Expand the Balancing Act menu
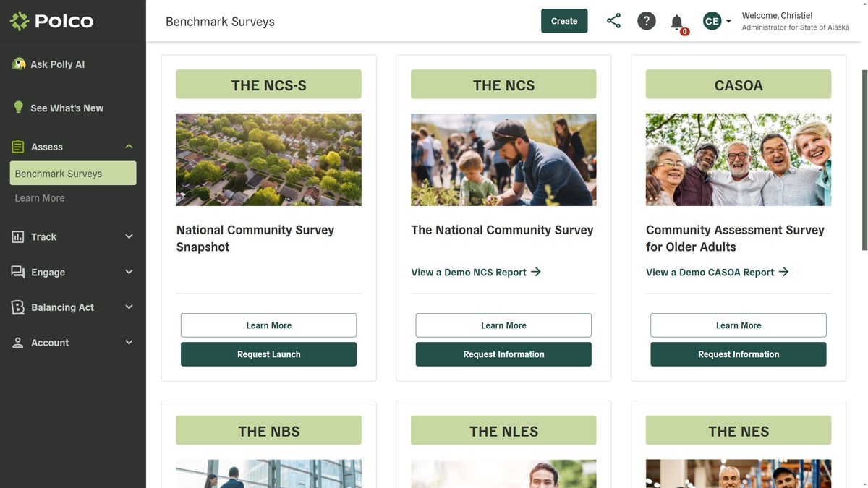 click(129, 307)
